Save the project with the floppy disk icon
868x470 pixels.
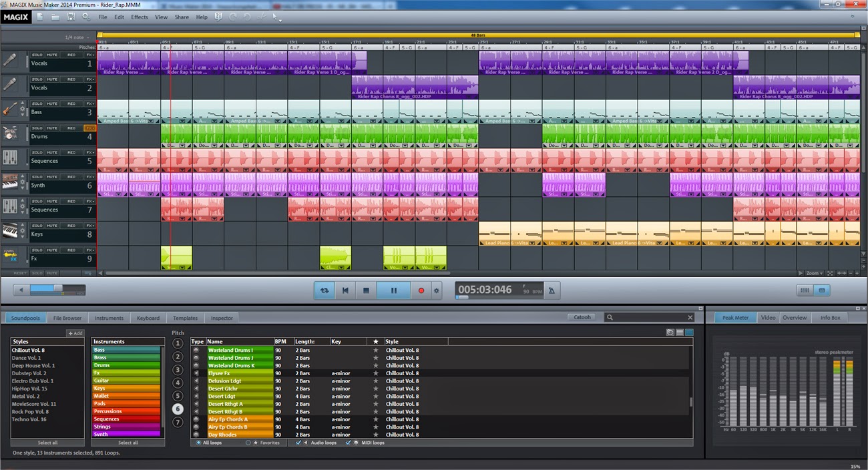[x=71, y=17]
